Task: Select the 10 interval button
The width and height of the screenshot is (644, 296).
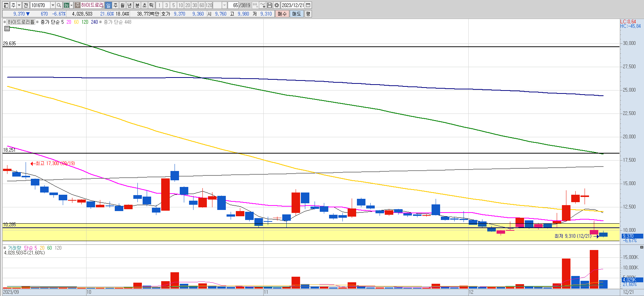Action: (x=180, y=5)
